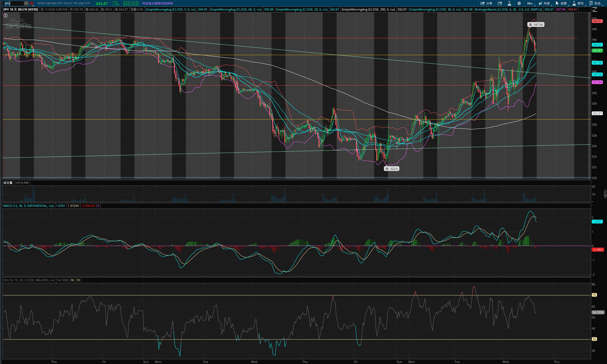Click the 343.87 green price axis tag
The width and height of the screenshot is (607, 364).
[597, 51]
